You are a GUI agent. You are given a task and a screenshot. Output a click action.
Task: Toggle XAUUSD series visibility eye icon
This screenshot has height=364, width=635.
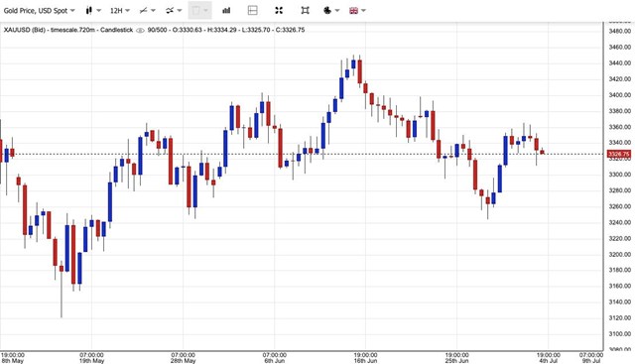point(140,31)
